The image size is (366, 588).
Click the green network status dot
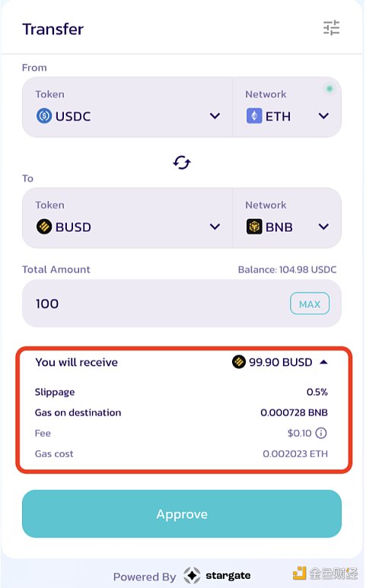click(329, 89)
